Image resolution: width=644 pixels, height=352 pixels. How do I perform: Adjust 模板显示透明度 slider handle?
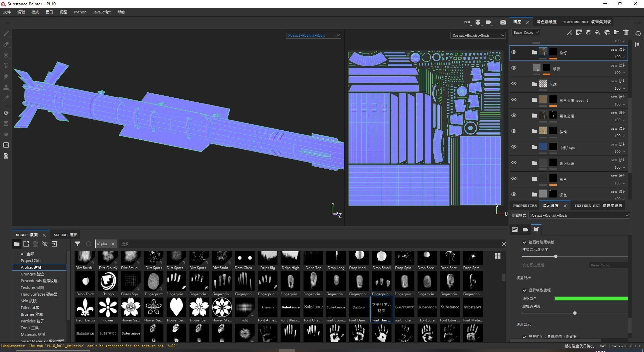(x=556, y=256)
